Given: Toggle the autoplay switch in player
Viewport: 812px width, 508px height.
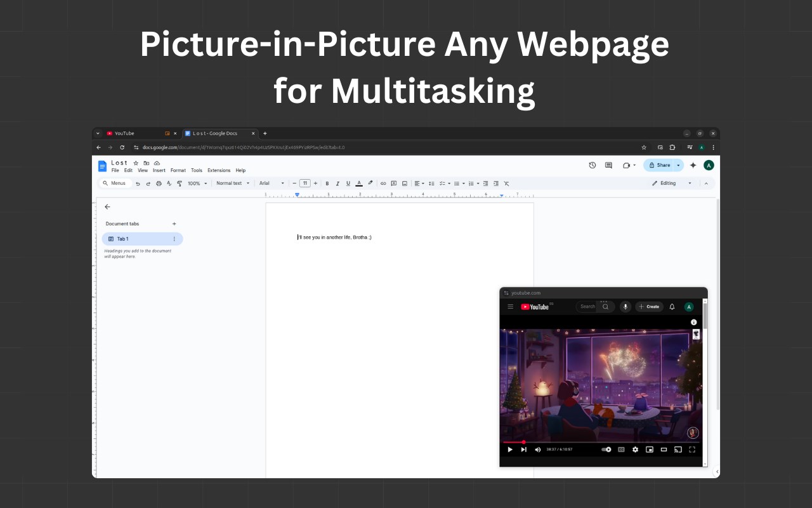Looking at the screenshot, I should pos(606,450).
